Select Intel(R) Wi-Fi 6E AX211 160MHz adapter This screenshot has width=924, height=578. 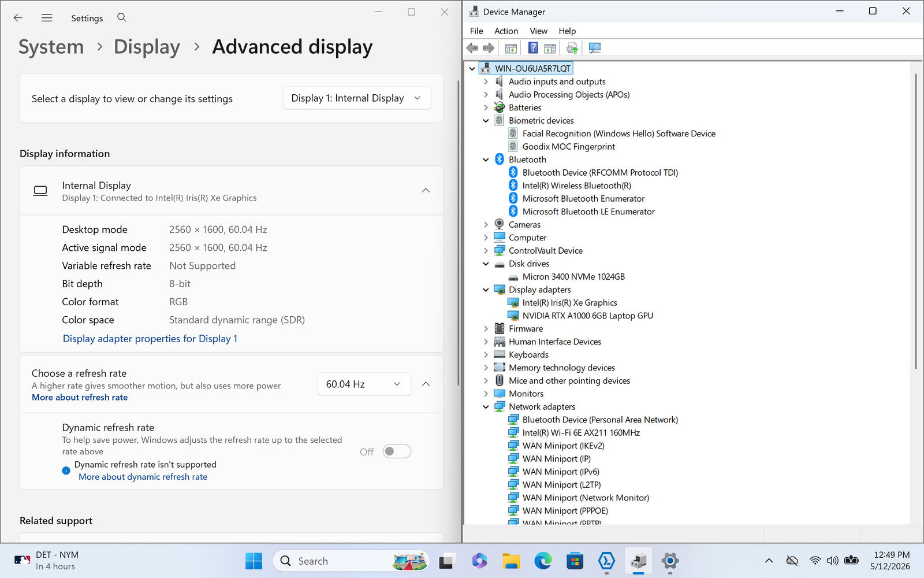point(581,433)
